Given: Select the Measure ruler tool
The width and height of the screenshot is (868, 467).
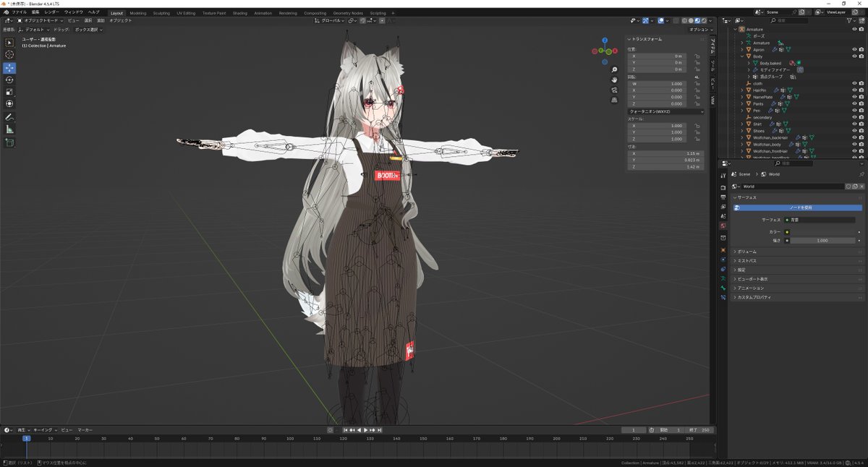Looking at the screenshot, I should [9, 129].
